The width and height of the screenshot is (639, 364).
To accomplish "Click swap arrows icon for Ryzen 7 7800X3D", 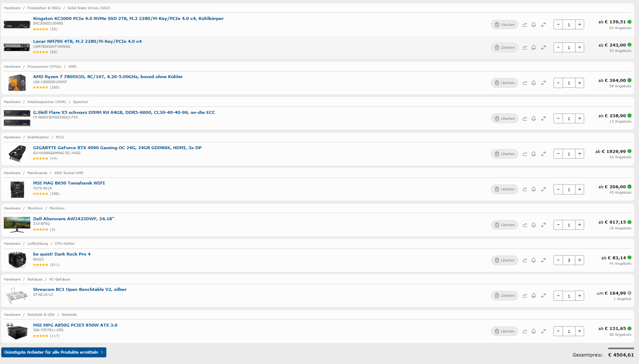I will (x=543, y=83).
